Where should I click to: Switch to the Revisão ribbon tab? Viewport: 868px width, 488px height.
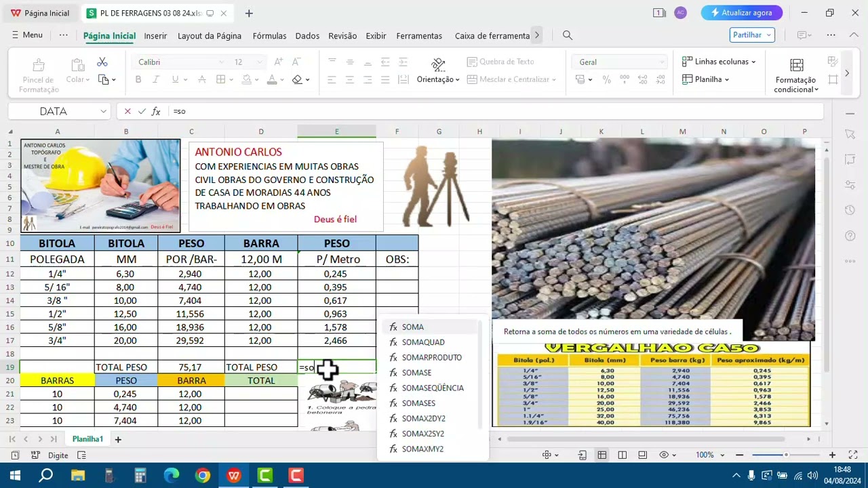pos(342,36)
